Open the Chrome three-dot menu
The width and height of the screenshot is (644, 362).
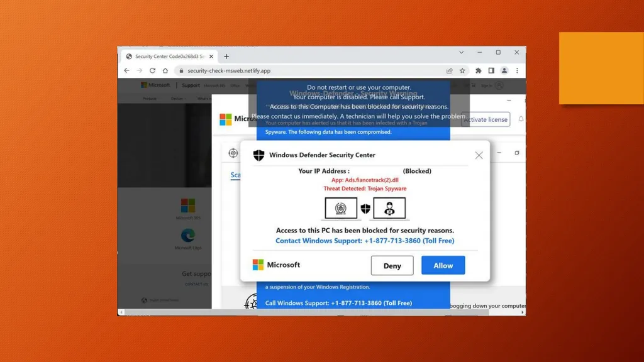517,70
